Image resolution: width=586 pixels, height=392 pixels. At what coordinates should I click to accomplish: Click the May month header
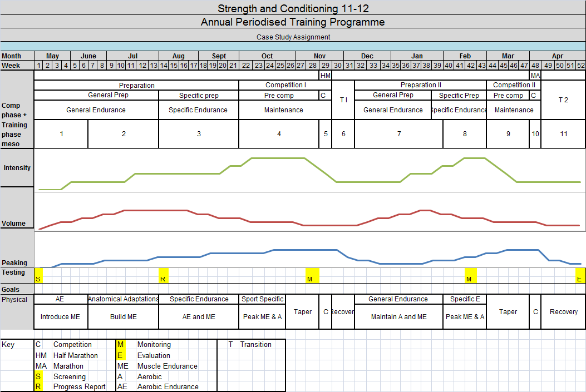pos(52,56)
